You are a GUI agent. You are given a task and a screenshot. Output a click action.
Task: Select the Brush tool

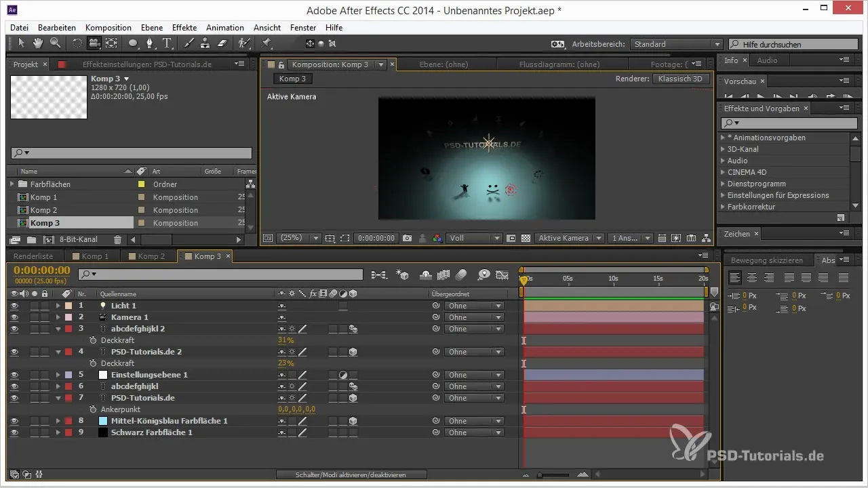click(x=189, y=43)
